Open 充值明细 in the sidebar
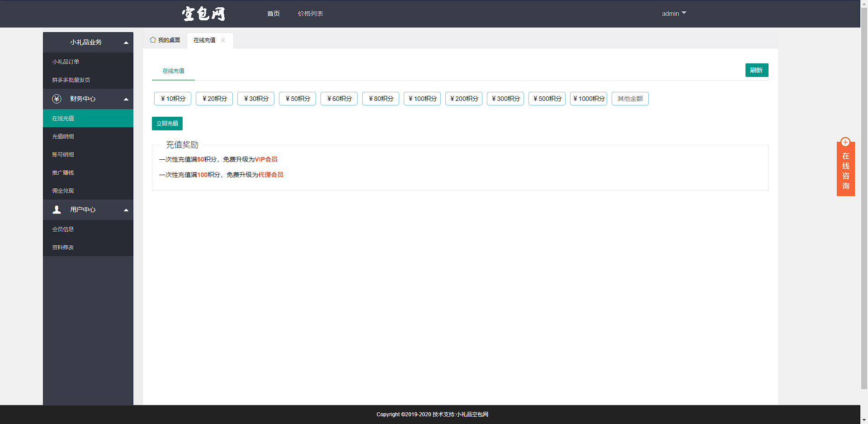This screenshot has height=424, width=868. coord(88,136)
